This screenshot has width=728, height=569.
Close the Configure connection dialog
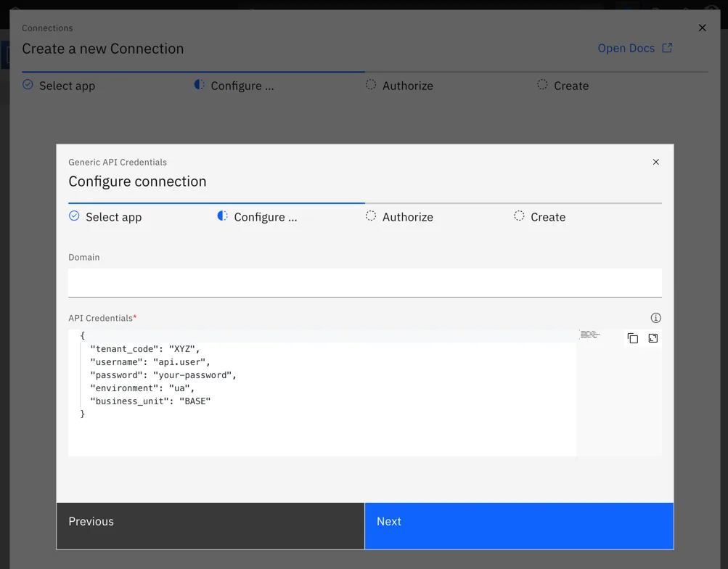655,162
